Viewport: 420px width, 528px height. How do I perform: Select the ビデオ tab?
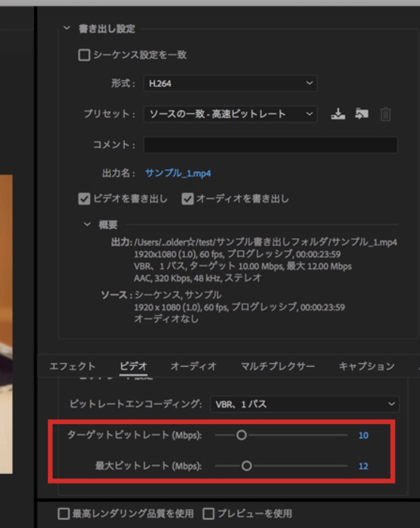click(x=134, y=366)
